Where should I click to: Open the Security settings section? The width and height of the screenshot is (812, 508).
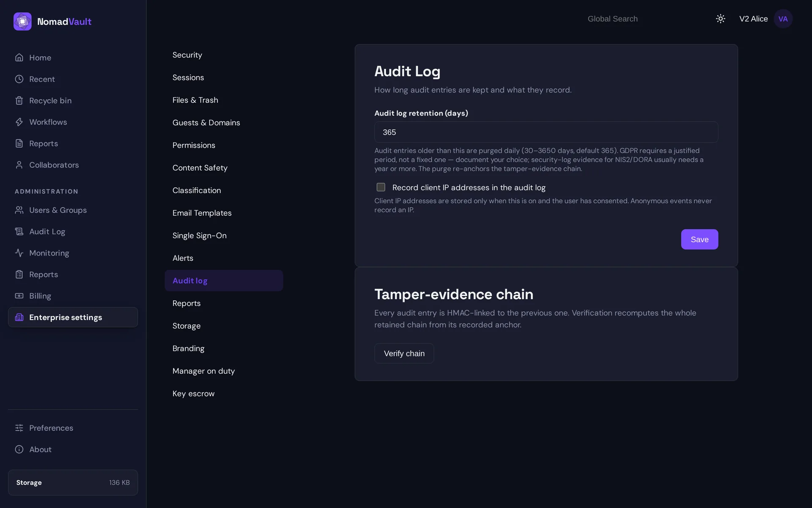pos(224,55)
